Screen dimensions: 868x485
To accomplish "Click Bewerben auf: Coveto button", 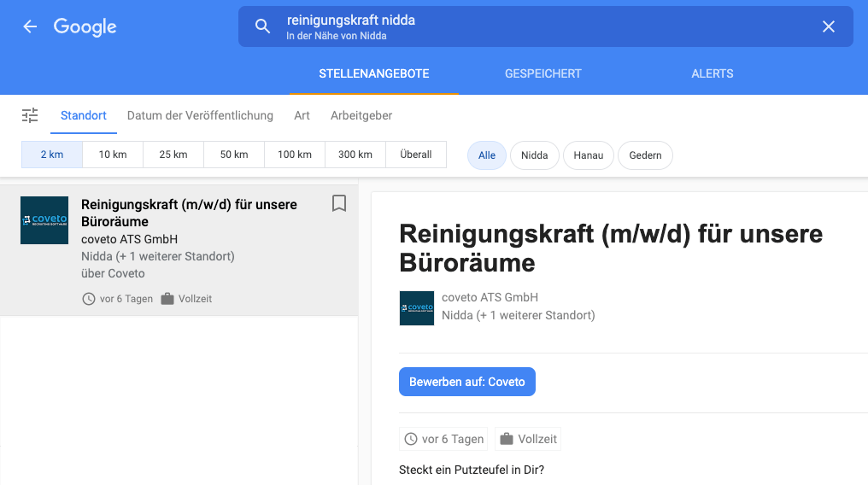I will pyautogui.click(x=466, y=382).
